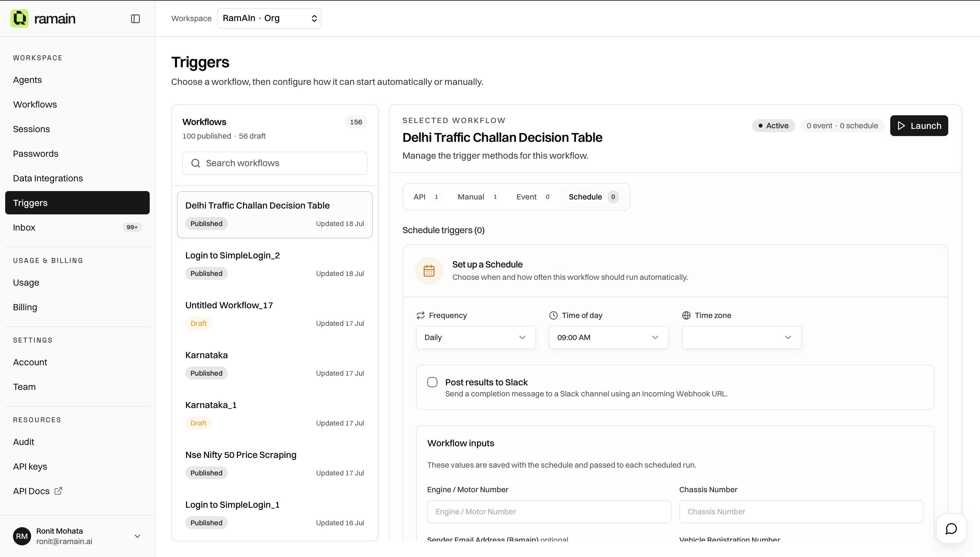Select Untitled Workflow_17 in the list
Image resolution: width=980 pixels, height=557 pixels.
(274, 314)
